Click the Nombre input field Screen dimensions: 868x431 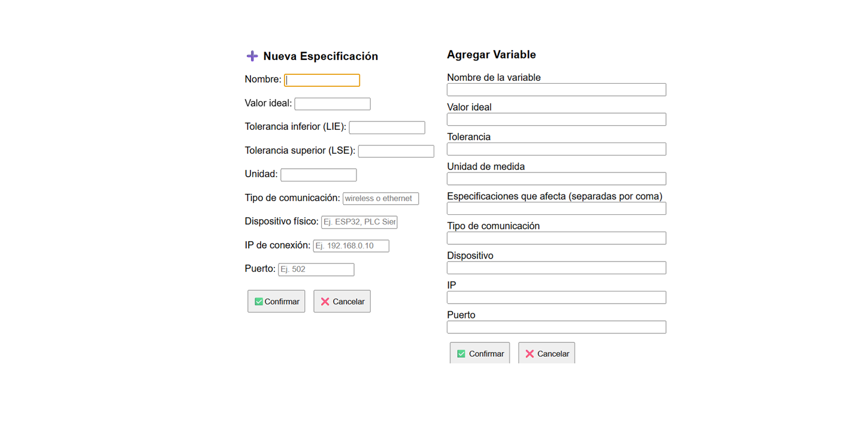322,80
